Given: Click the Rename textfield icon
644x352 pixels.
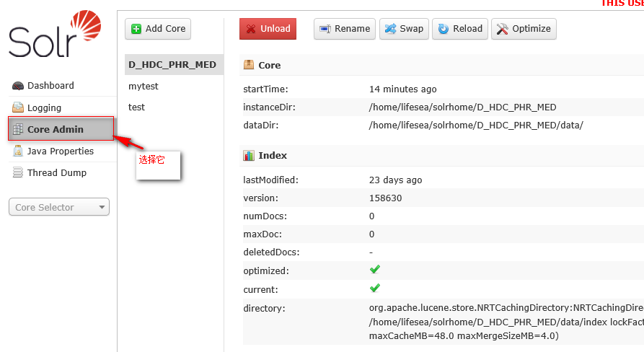Looking at the screenshot, I should click(325, 29).
